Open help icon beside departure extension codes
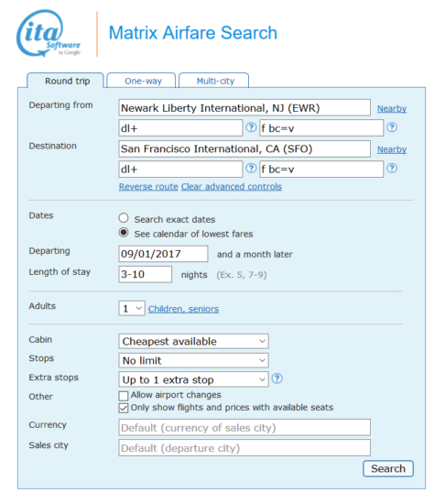 pos(392,127)
